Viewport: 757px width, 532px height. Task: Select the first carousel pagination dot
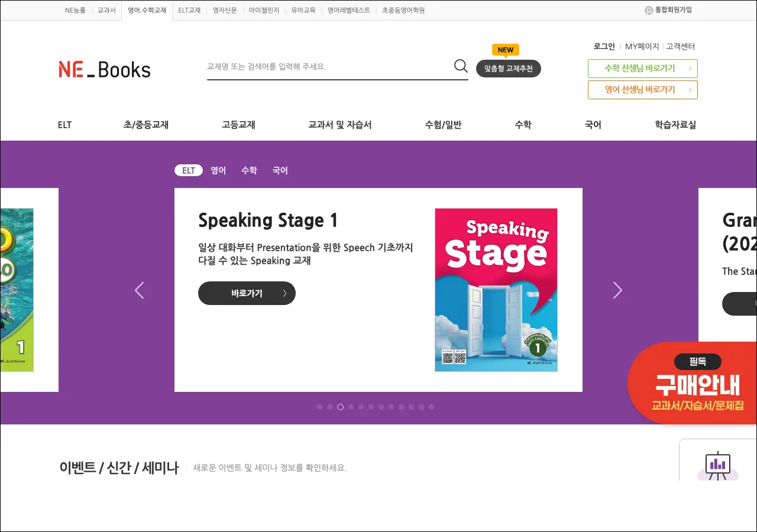click(320, 407)
